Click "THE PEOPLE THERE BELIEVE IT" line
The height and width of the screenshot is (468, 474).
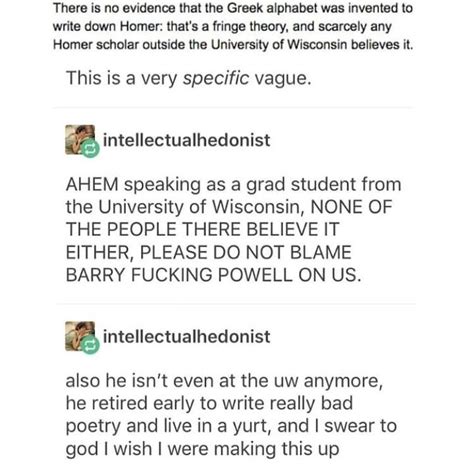202,230
